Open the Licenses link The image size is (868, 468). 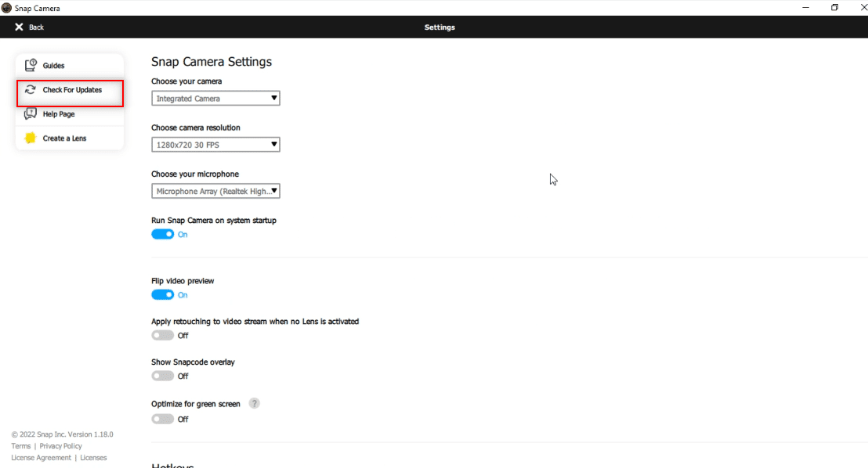(93, 458)
